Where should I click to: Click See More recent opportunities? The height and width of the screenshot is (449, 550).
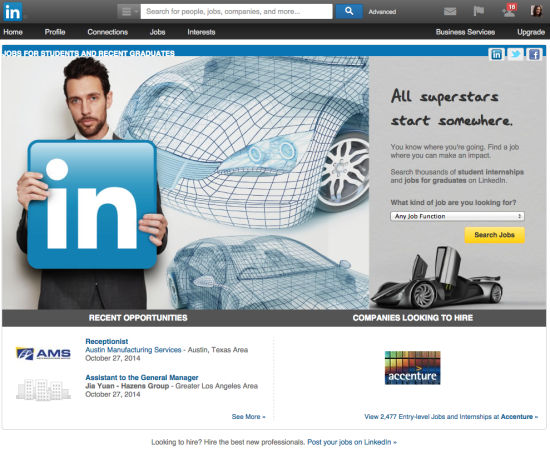coord(248,417)
